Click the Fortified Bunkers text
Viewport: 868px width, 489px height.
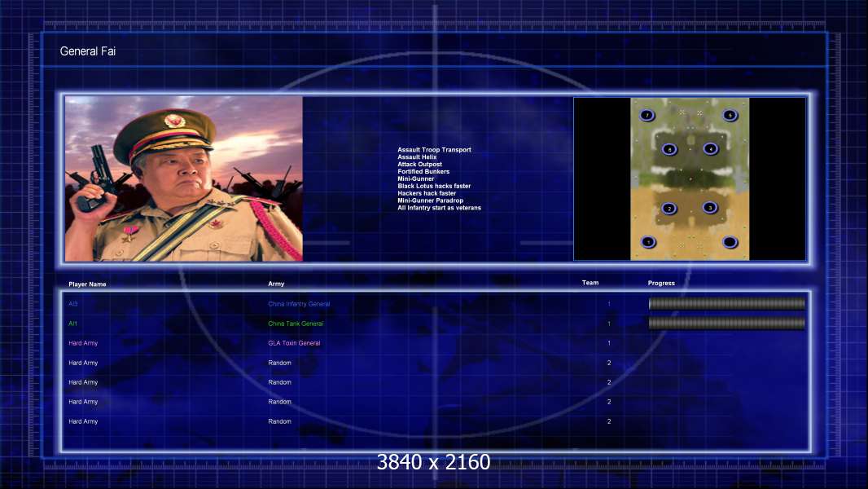(423, 172)
